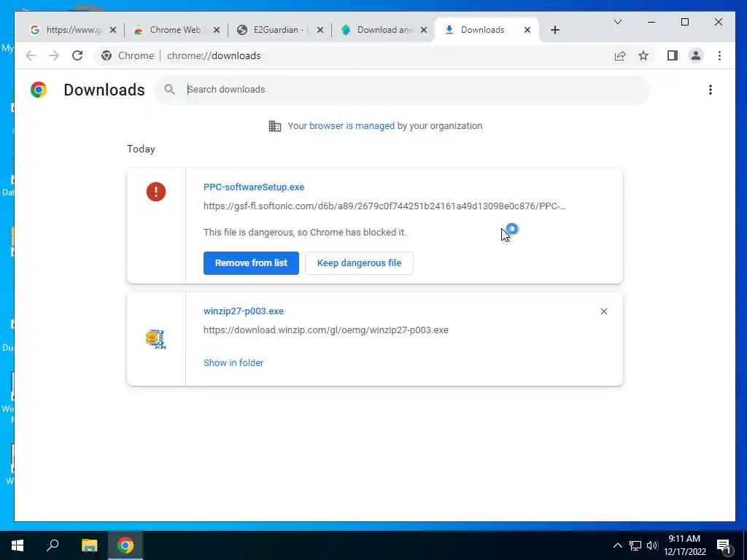747x560 pixels.
Task: Click the managed organization building icon
Action: point(275,126)
